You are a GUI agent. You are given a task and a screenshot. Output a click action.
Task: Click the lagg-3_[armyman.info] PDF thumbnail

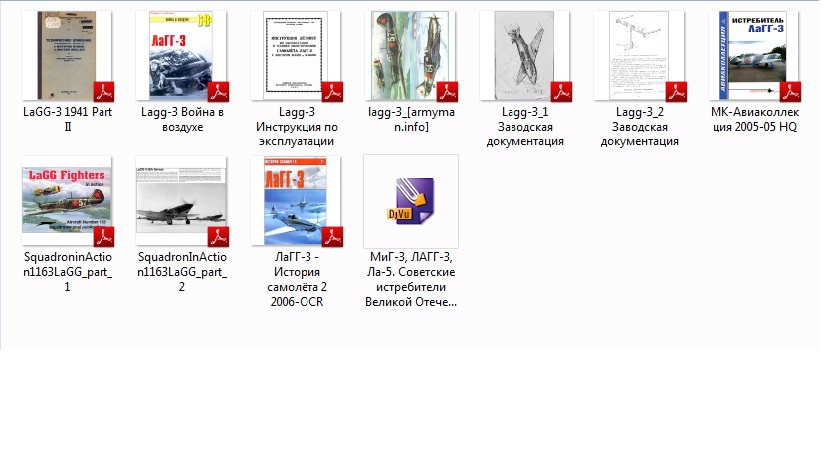tap(411, 56)
